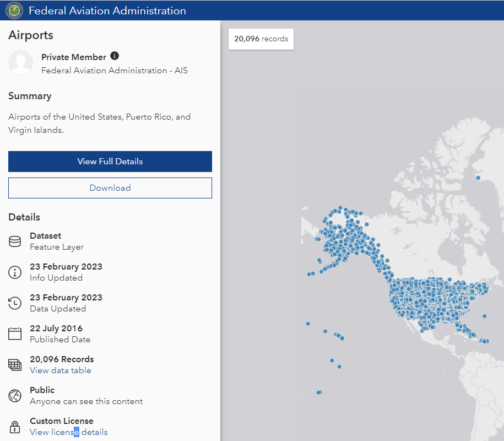
Task: Click 'Federal Aviation Administration - AIS' text
Action: (x=115, y=71)
